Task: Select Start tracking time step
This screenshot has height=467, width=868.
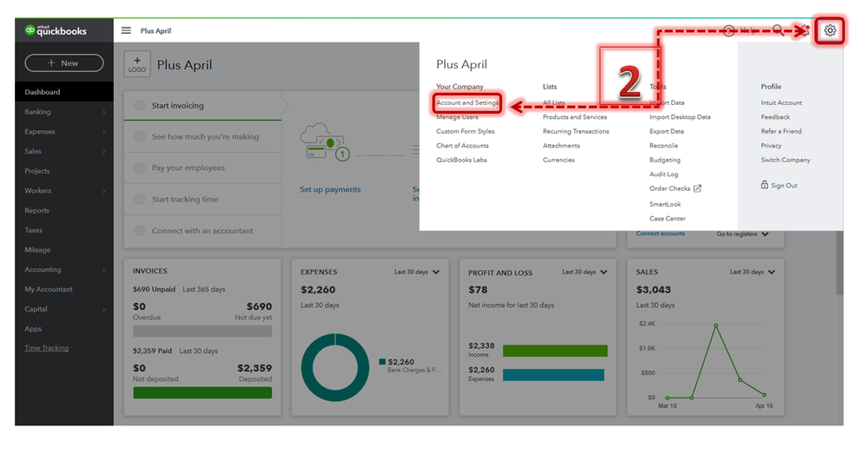Action: point(202,199)
